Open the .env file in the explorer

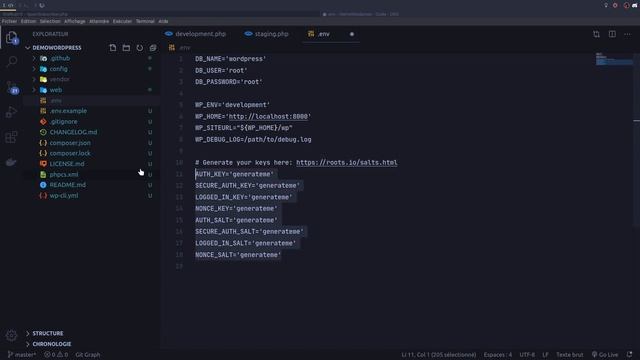pyautogui.click(x=56, y=100)
